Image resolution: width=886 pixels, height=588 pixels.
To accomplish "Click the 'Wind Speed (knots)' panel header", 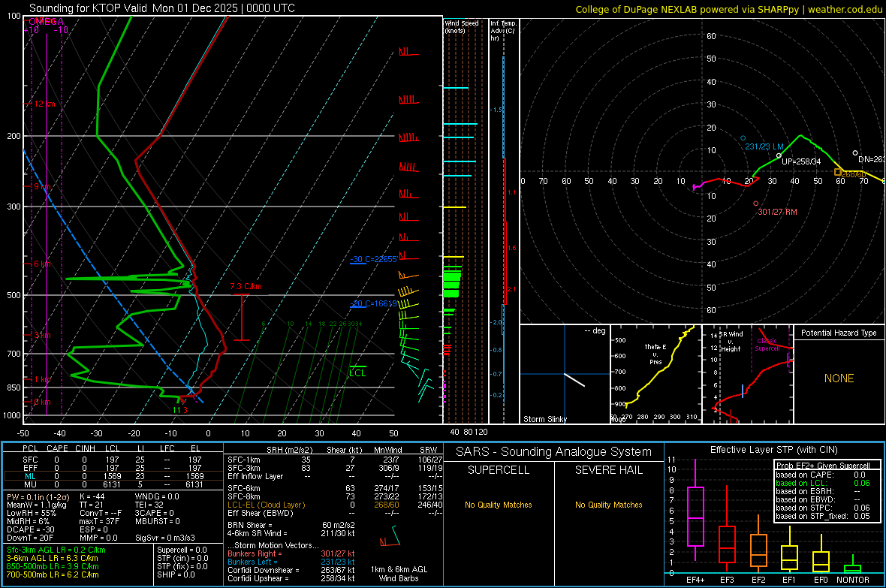I will click(461, 26).
